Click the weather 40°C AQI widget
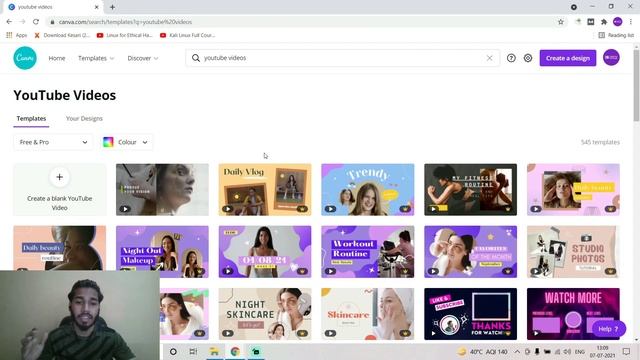This screenshot has width=640, height=360. click(x=483, y=351)
